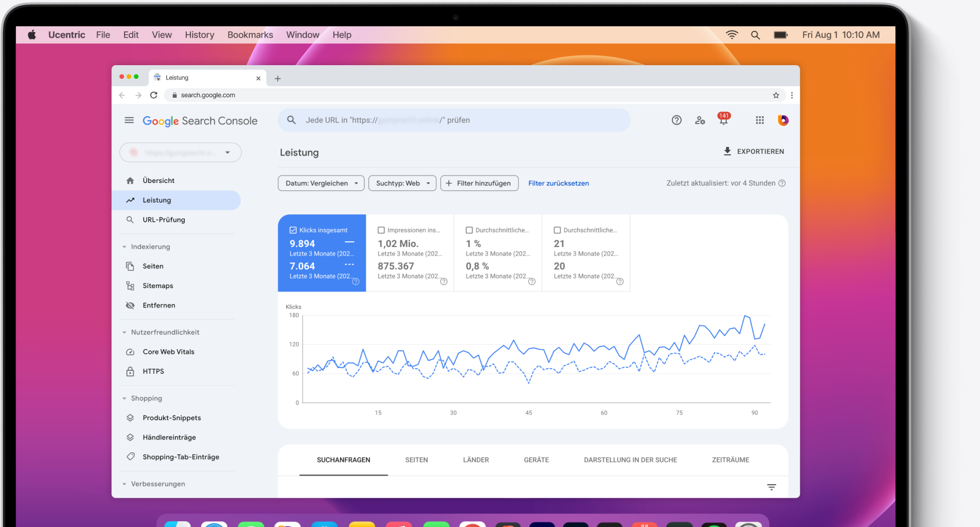Click Filter zurücksetzen link
Viewport: 980px width, 527px height.
(559, 183)
